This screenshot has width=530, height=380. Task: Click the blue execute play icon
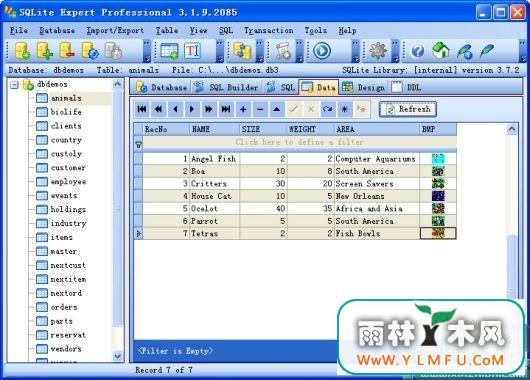click(321, 51)
